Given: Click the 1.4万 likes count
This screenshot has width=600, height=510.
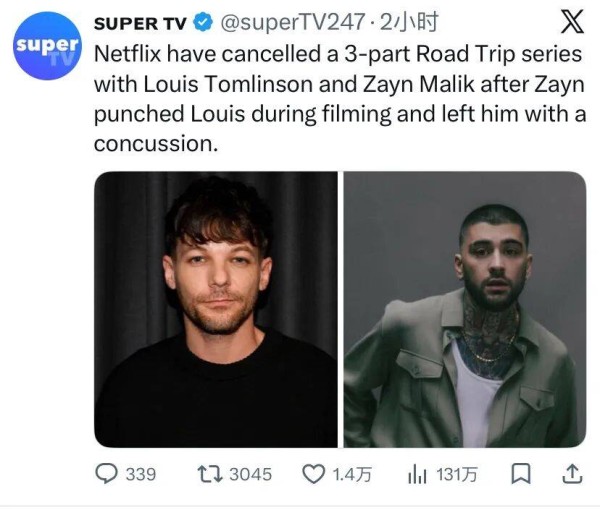Looking at the screenshot, I should [352, 474].
